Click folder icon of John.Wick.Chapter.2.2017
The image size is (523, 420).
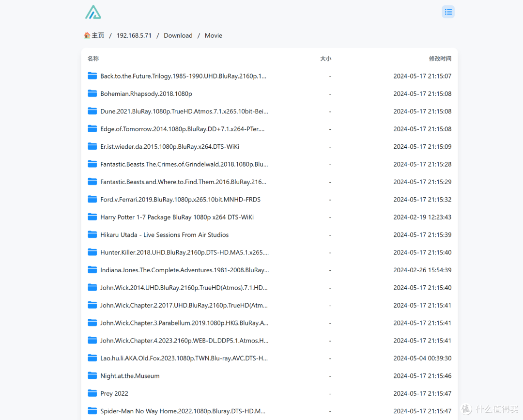click(92, 305)
